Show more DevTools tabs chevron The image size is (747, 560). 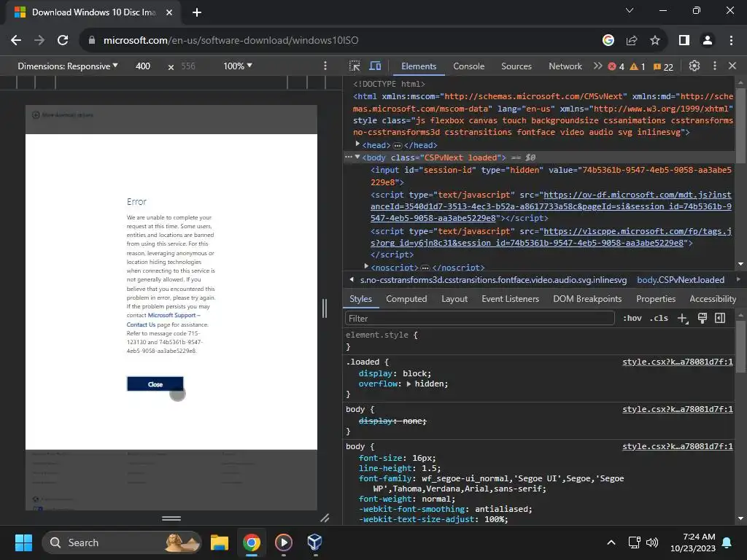click(x=597, y=66)
